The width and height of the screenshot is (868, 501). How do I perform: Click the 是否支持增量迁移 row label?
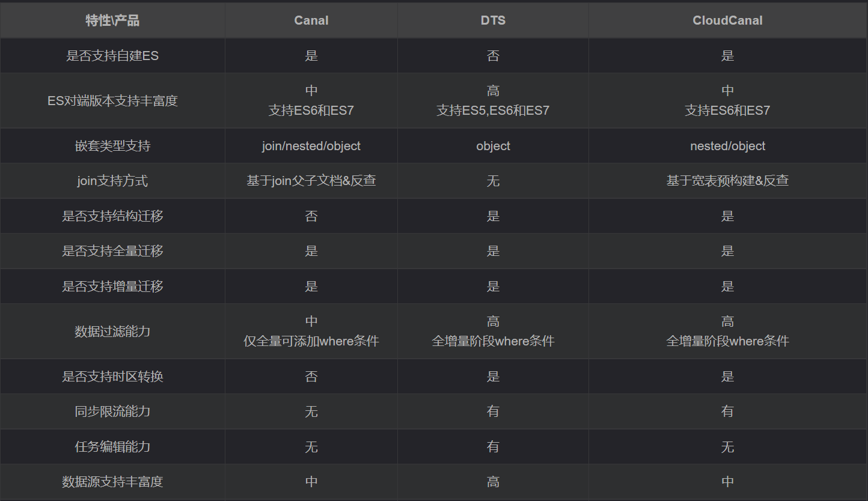pos(112,287)
